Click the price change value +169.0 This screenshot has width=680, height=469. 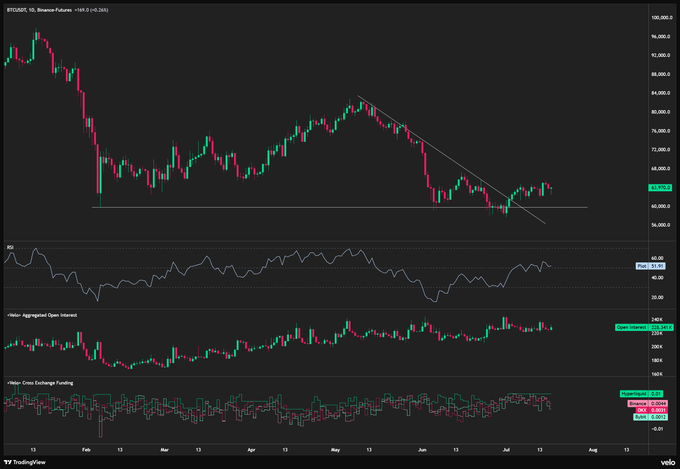click(81, 10)
